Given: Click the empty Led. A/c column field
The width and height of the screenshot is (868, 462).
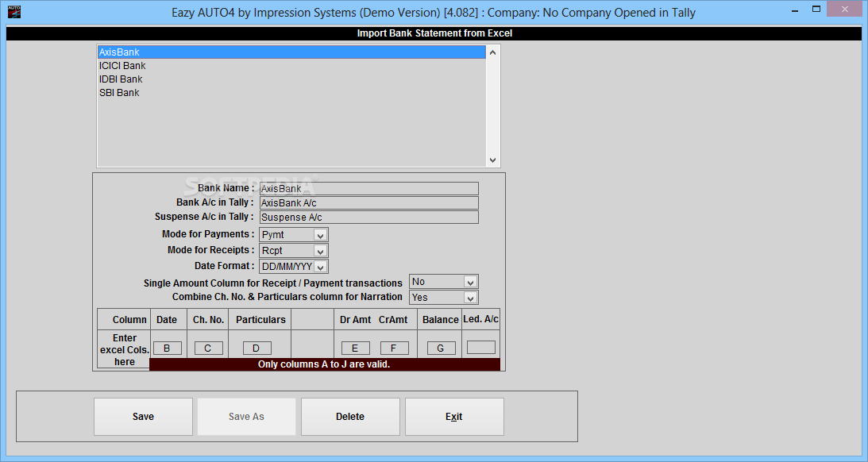Looking at the screenshot, I should point(481,348).
